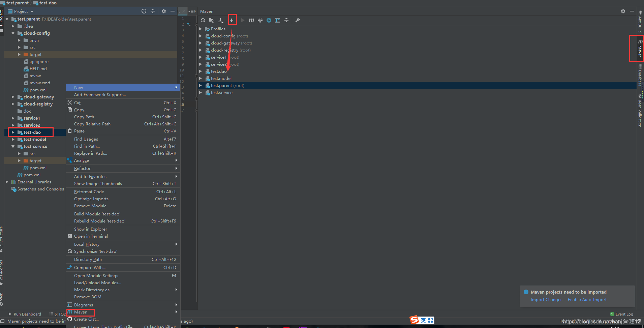Open New submenu in context menu
This screenshot has width=644, height=328.
click(x=123, y=87)
